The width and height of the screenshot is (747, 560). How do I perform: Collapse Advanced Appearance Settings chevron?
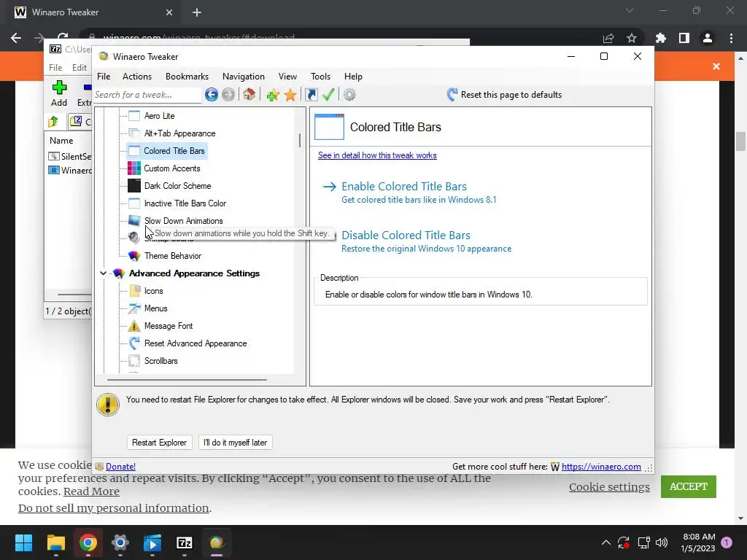click(x=103, y=273)
